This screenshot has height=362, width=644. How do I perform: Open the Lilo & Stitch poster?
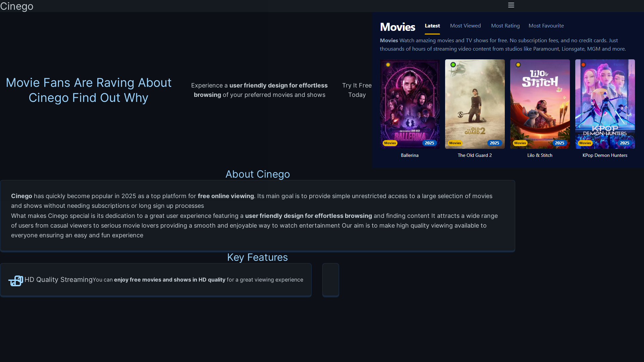tap(540, 104)
